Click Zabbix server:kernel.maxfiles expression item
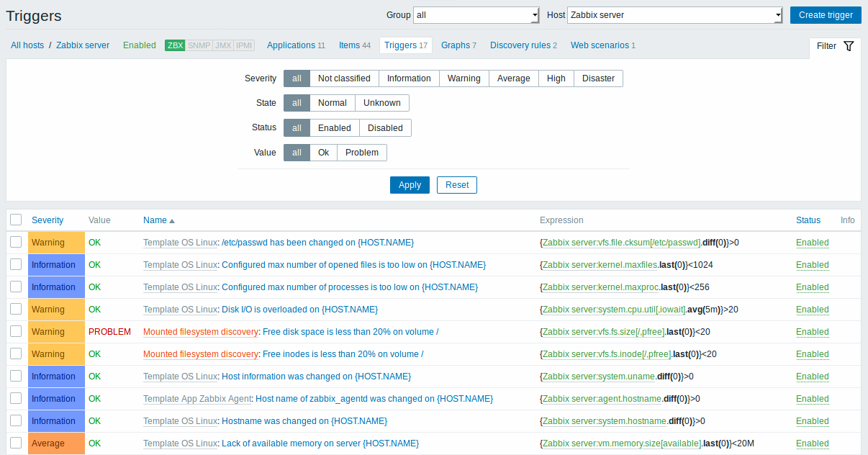The height and width of the screenshot is (455, 868). [x=600, y=265]
